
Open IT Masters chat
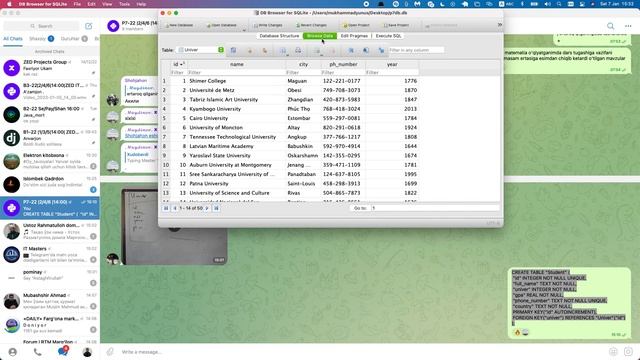50,254
